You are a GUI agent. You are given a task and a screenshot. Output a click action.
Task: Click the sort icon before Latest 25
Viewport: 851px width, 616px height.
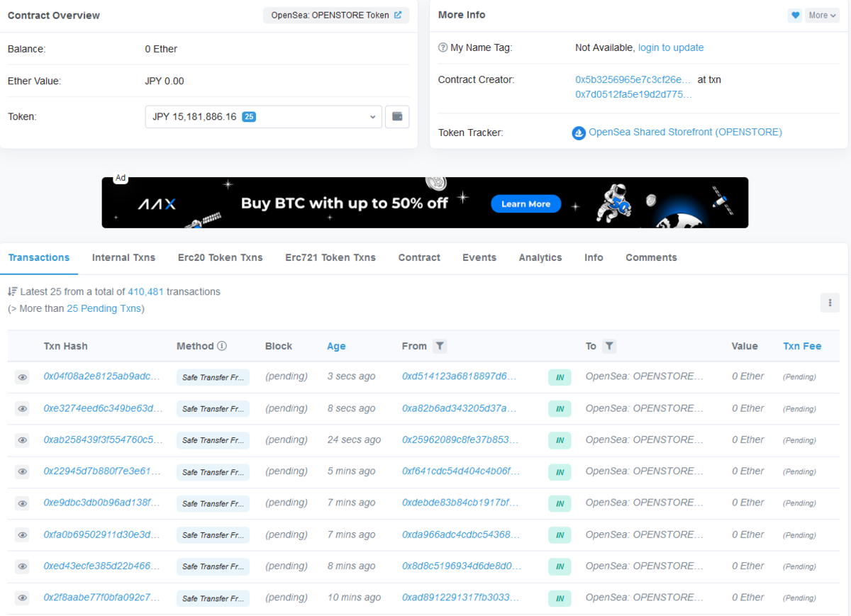point(12,291)
